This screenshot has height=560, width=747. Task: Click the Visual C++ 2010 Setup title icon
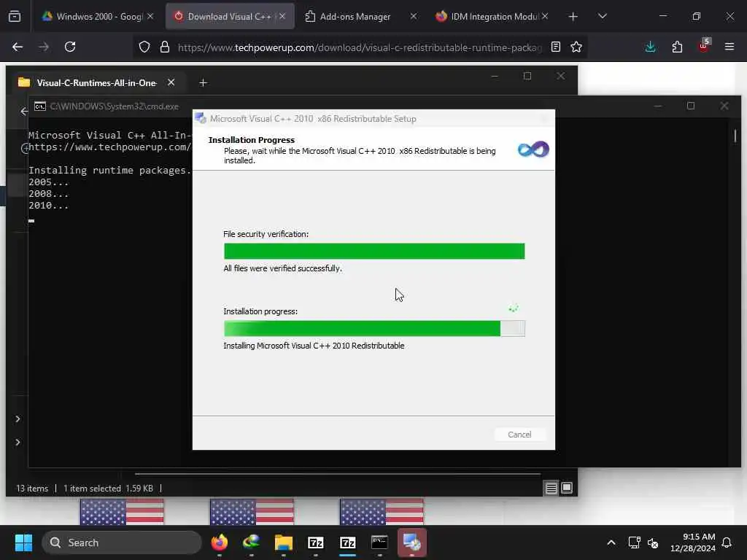pyautogui.click(x=201, y=119)
